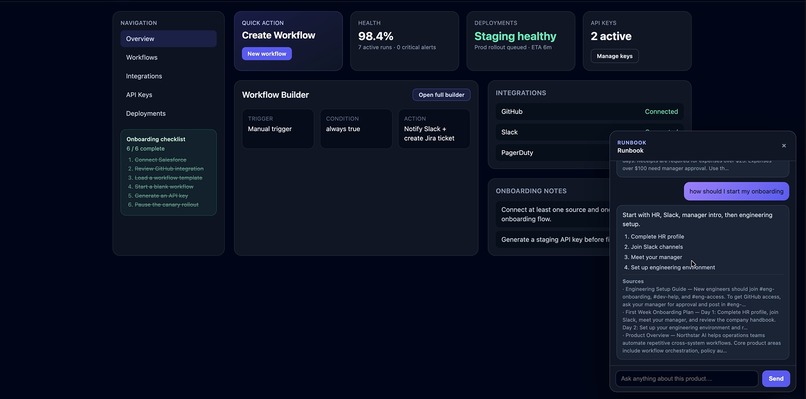Screen dimensions: 806x399
Task: Click the 'Sources' heading in chat reply
Action: click(x=633, y=281)
